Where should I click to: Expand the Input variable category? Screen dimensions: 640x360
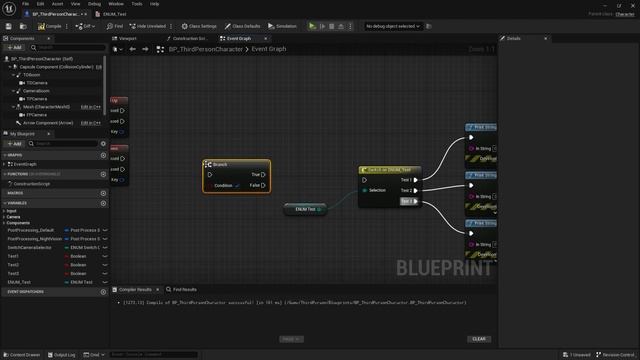click(4, 211)
